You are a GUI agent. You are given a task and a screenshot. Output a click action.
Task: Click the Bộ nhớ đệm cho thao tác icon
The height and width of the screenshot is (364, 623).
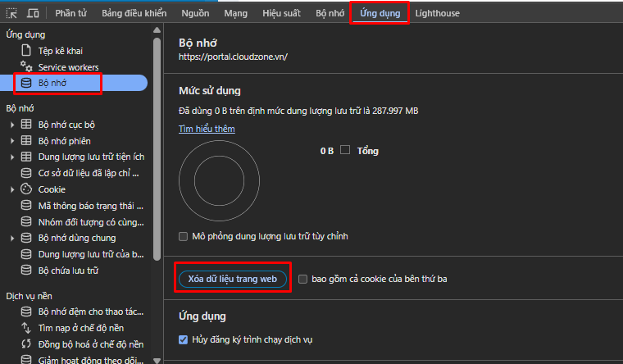pos(26,312)
